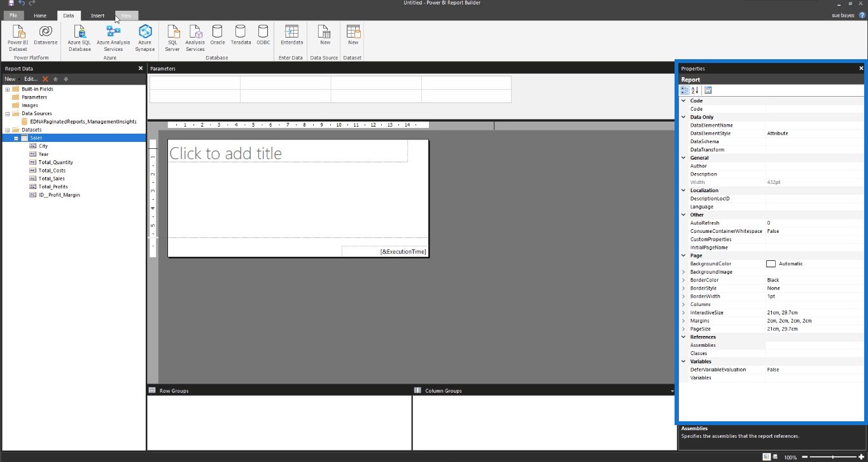Switch to the Insert tab
Screen dimensions: 868x462
(x=97, y=15)
